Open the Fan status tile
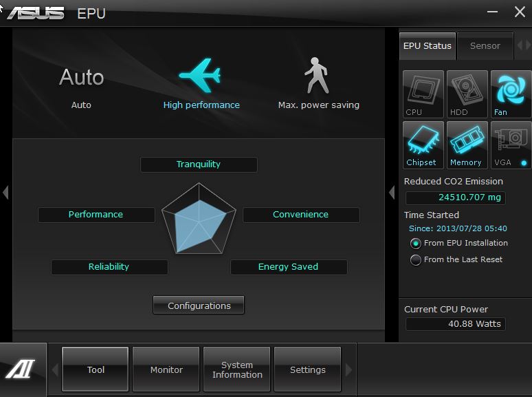Image resolution: width=532 pixels, height=397 pixels. 511,94
